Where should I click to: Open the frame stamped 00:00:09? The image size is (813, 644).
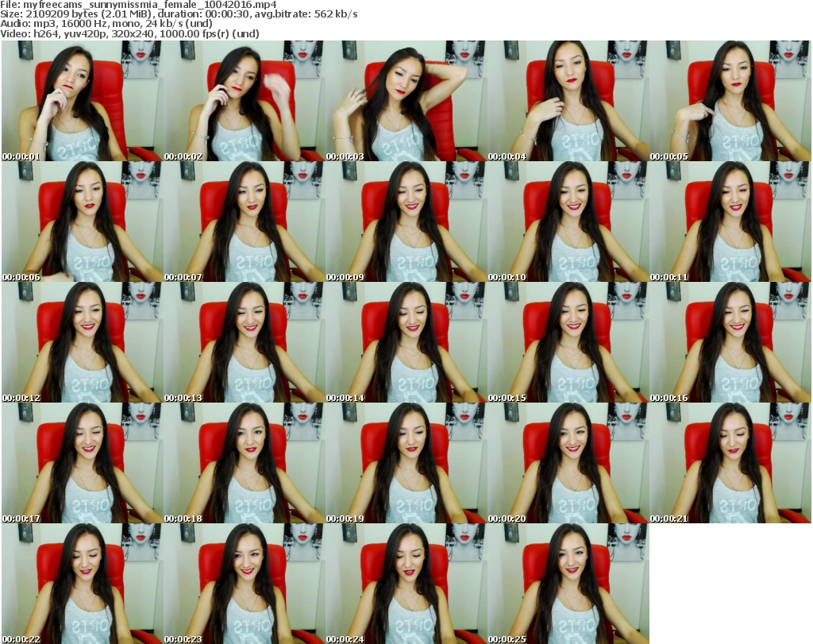[406, 222]
